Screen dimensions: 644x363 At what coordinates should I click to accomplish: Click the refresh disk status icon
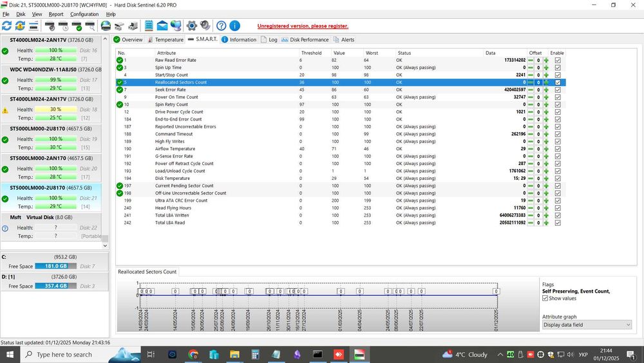tap(7, 26)
